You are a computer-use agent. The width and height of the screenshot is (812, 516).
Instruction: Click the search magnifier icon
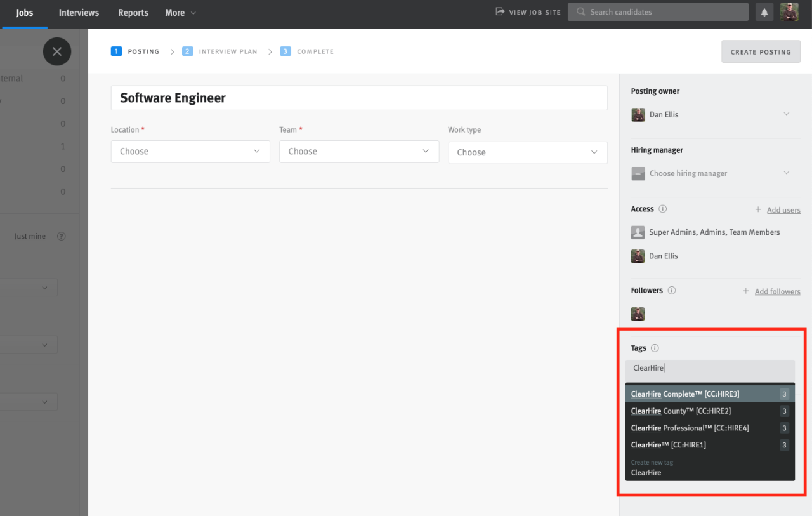580,12
